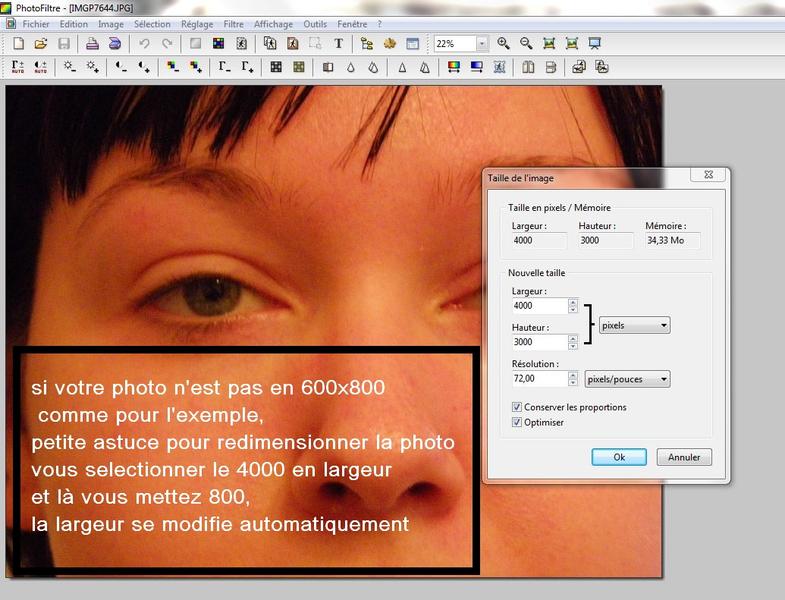Screen dimensions: 785x600
Task: Click the New document icon
Action: click(18, 44)
